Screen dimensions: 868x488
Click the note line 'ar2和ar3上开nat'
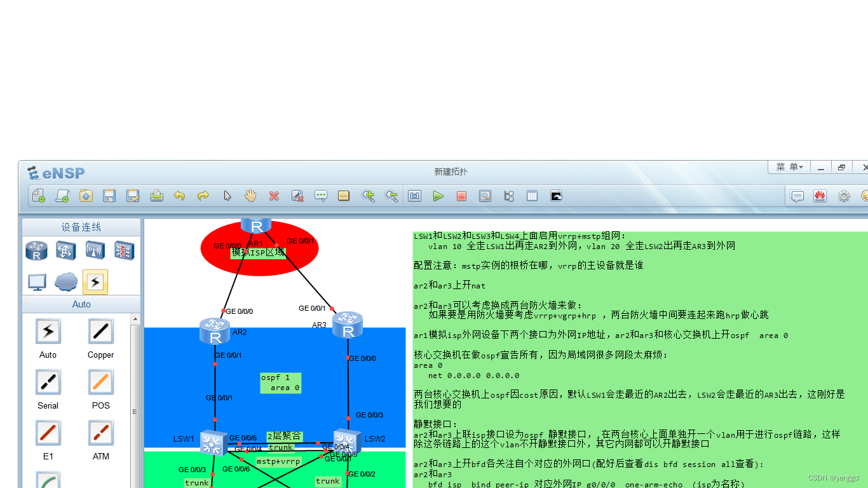pyautogui.click(x=449, y=286)
